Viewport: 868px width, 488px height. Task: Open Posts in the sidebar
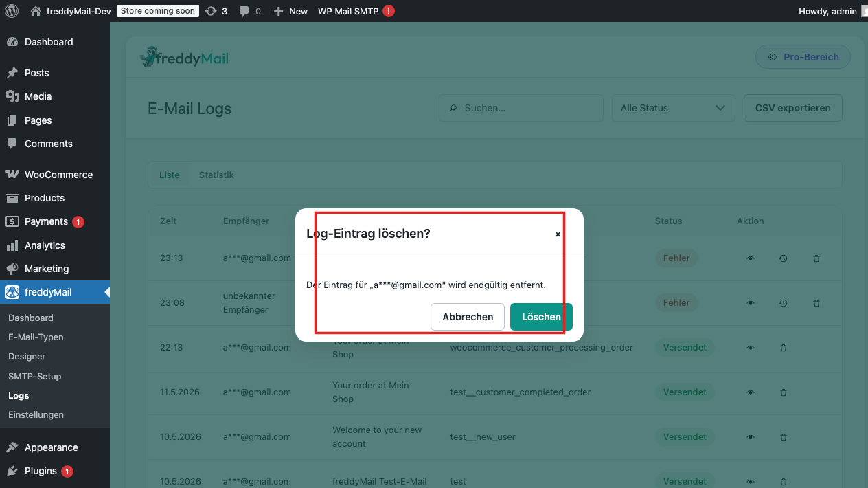(55, 73)
